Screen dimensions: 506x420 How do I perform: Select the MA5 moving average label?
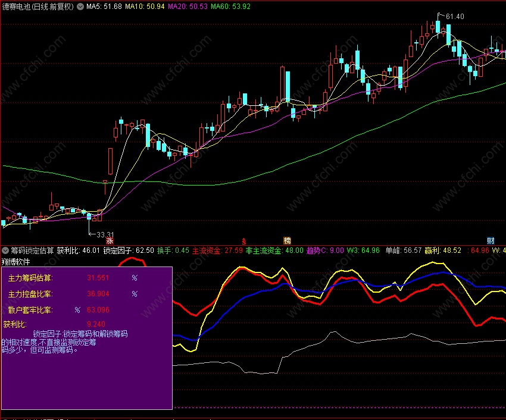pyautogui.click(x=104, y=7)
